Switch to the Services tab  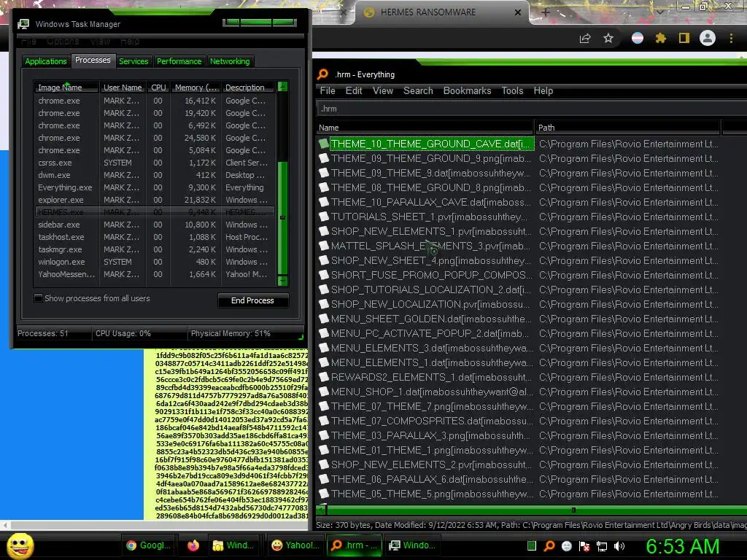click(133, 61)
